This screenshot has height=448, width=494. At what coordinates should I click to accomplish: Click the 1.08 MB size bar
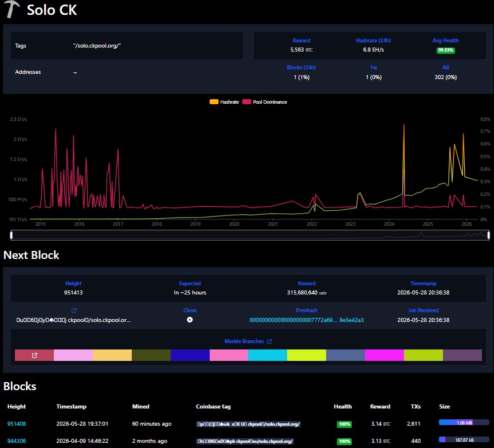click(464, 422)
